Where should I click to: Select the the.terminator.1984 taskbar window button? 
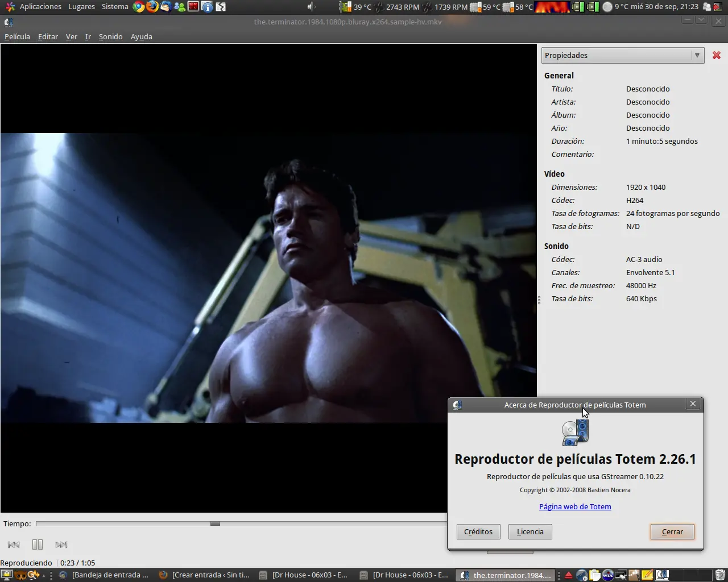[505, 575]
